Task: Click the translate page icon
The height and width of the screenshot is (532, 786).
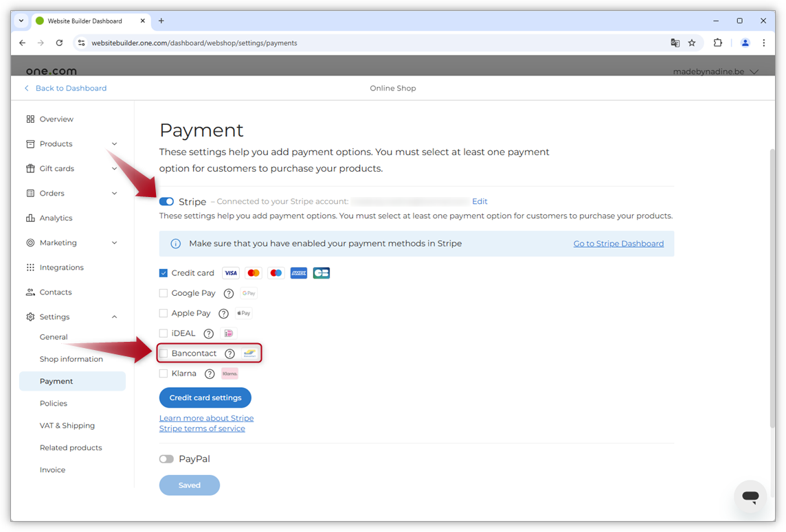Action: [675, 43]
